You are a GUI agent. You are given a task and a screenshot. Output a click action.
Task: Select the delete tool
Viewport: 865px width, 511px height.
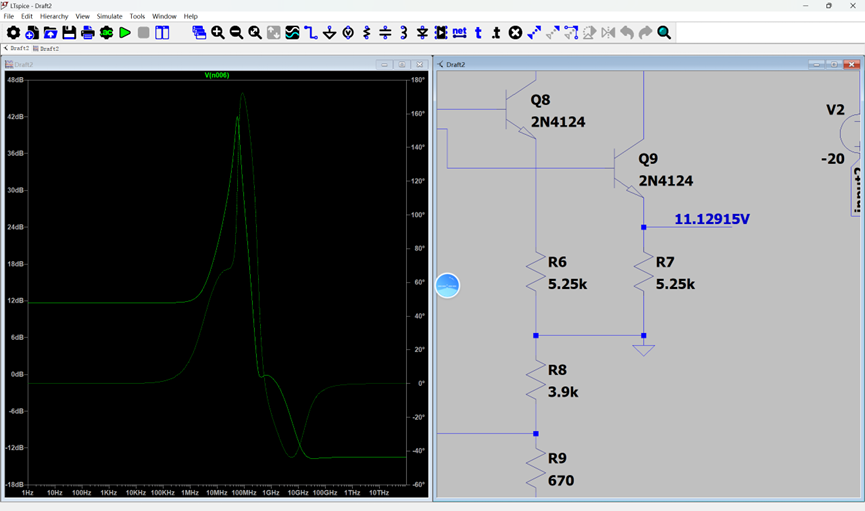(515, 33)
